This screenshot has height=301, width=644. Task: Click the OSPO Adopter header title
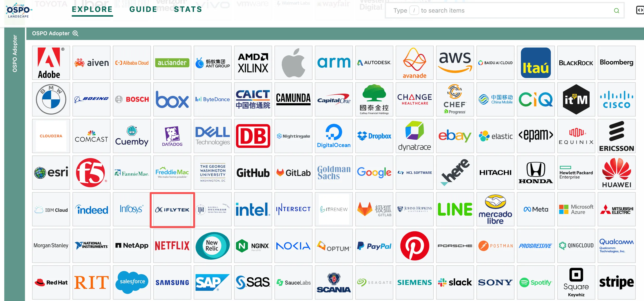51,33
